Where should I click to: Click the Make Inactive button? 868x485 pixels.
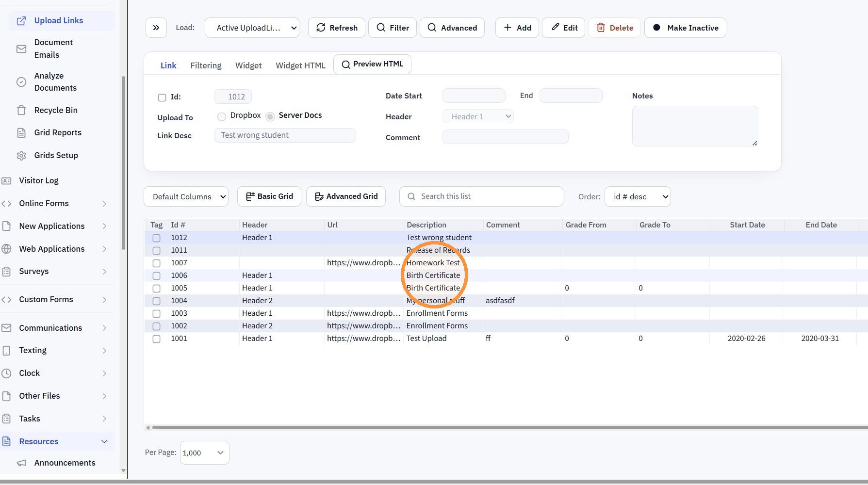coord(685,28)
